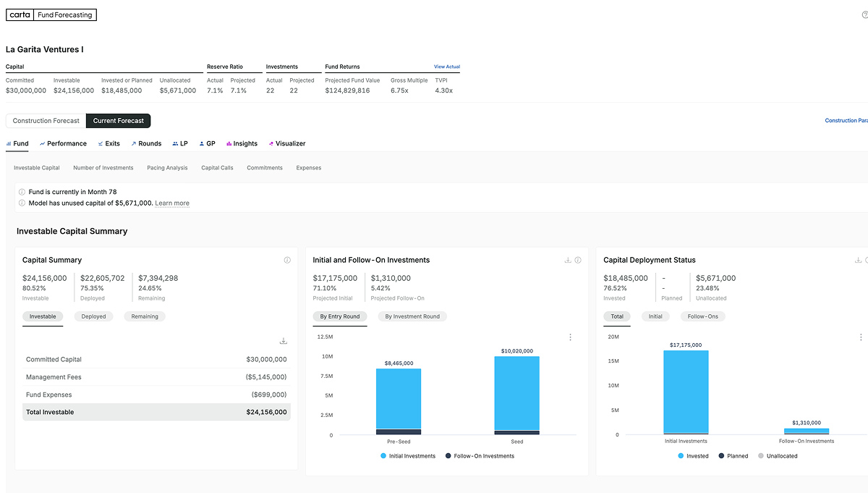Switch to the Construction Forecast tab
Image resolution: width=868 pixels, height=493 pixels.
point(45,120)
